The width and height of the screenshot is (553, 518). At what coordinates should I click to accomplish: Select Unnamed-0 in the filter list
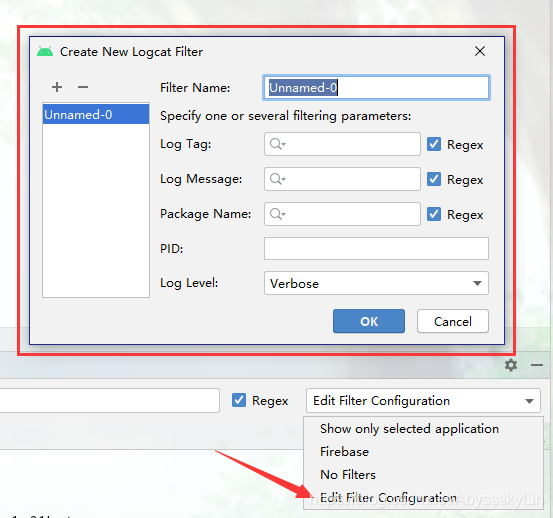[x=96, y=114]
